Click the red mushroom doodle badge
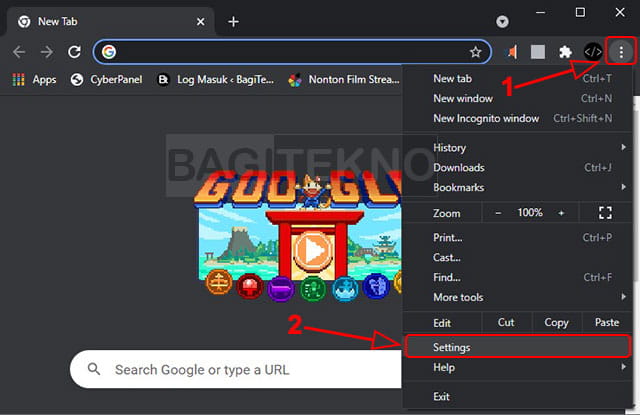Screen dimensions: 640x415 coord(250,286)
